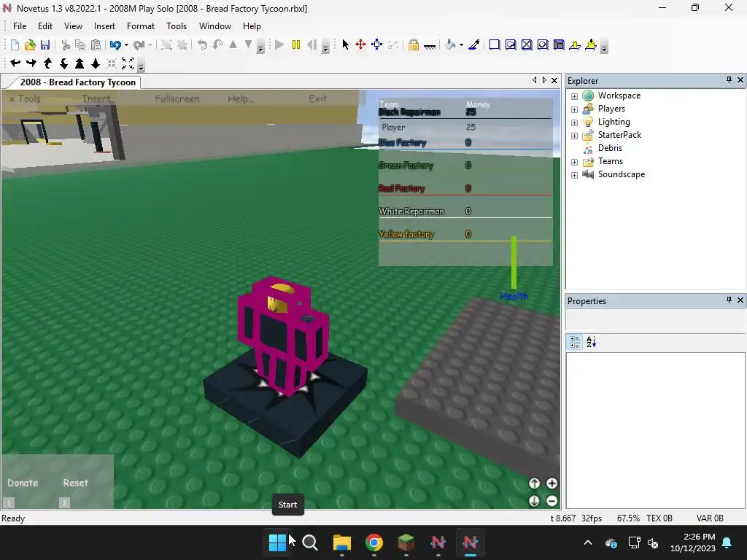This screenshot has height=560, width=747.
Task: Click the Play triangle in toolbar
Action: 279,44
